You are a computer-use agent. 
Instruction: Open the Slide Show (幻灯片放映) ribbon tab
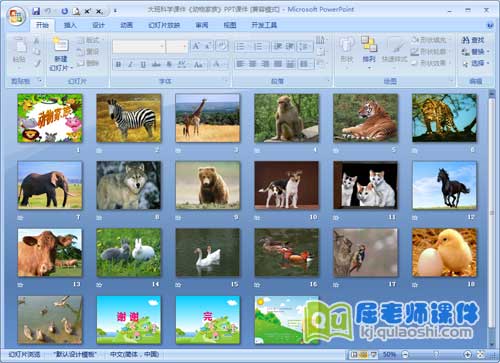pyautogui.click(x=164, y=25)
